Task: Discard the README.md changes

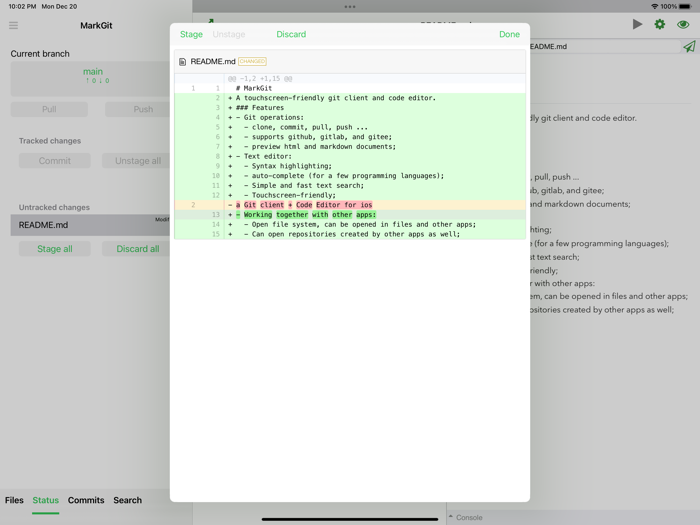Action: click(291, 34)
